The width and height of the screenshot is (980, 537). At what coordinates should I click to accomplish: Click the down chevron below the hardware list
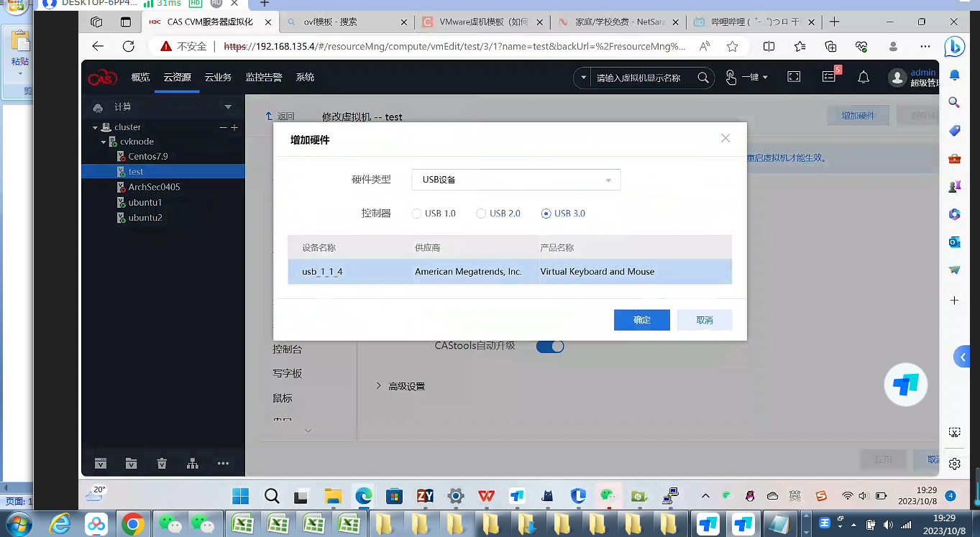(308, 431)
